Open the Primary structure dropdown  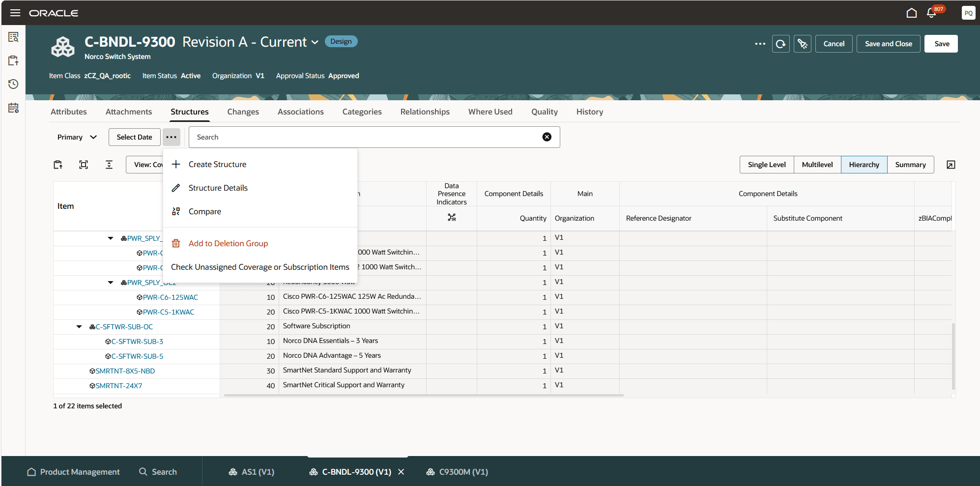(x=77, y=137)
